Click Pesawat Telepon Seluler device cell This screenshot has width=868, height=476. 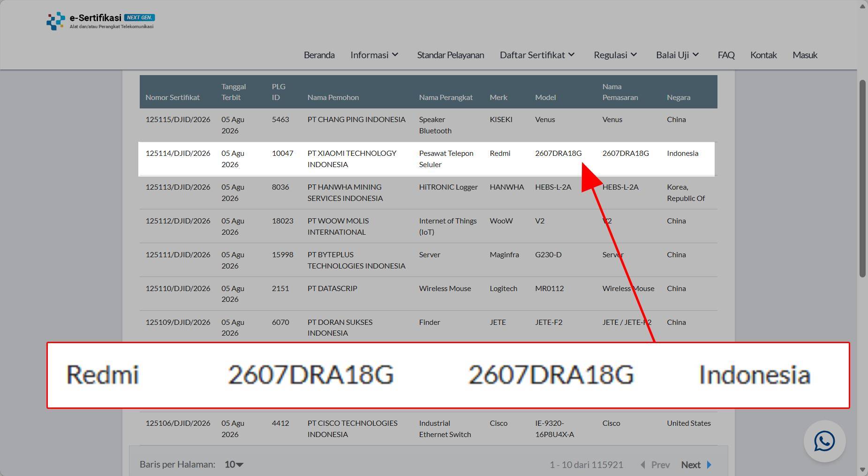click(446, 159)
